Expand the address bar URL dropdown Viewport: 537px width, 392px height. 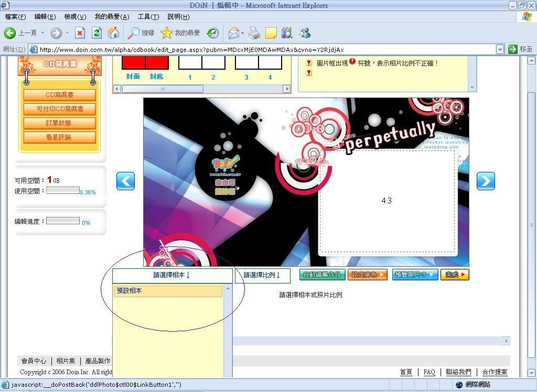tap(500, 49)
